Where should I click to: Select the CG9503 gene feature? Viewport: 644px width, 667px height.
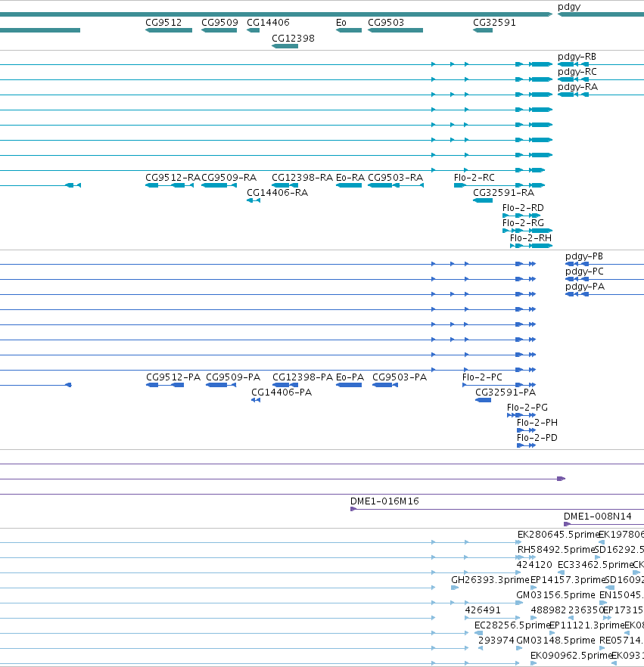tap(396, 30)
